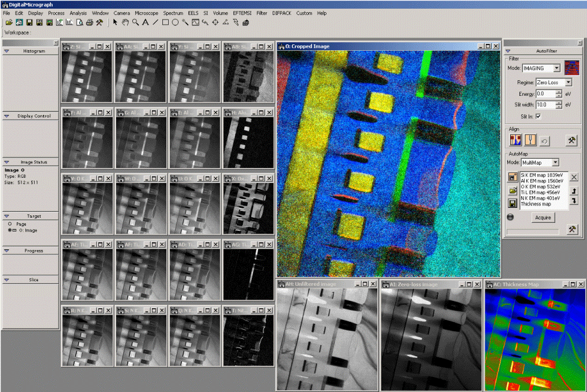Delete map entry with X button
This screenshot has height=392, width=587.
coord(574,177)
